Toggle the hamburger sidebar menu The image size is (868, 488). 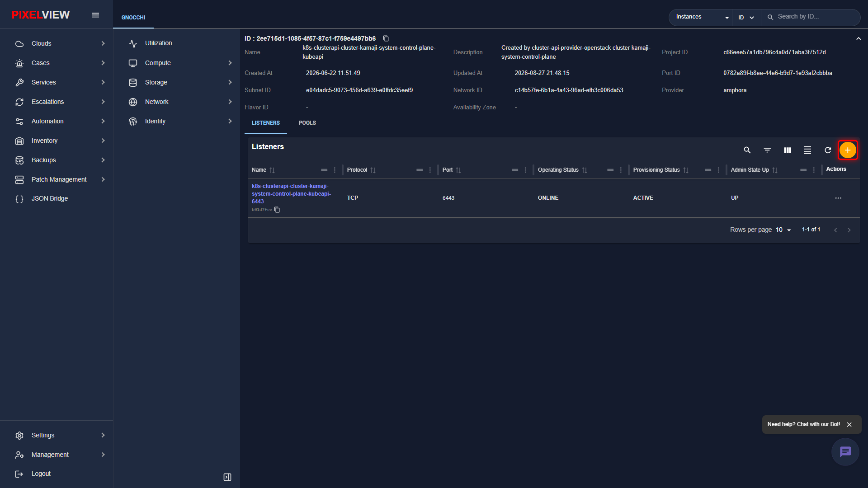[x=95, y=15]
